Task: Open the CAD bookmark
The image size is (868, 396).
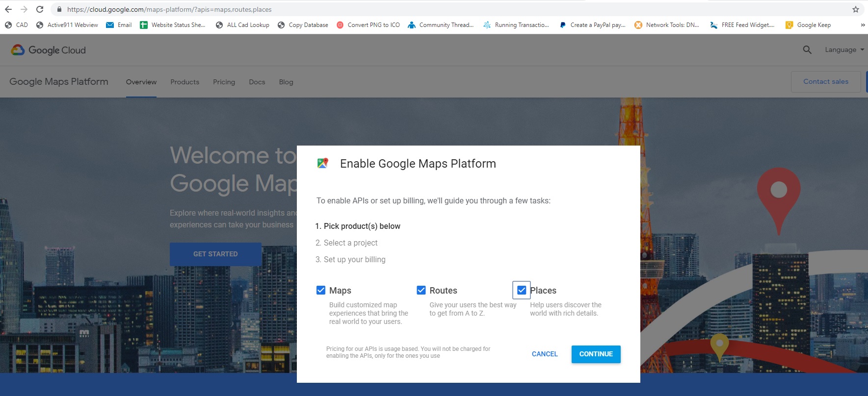Action: point(16,25)
